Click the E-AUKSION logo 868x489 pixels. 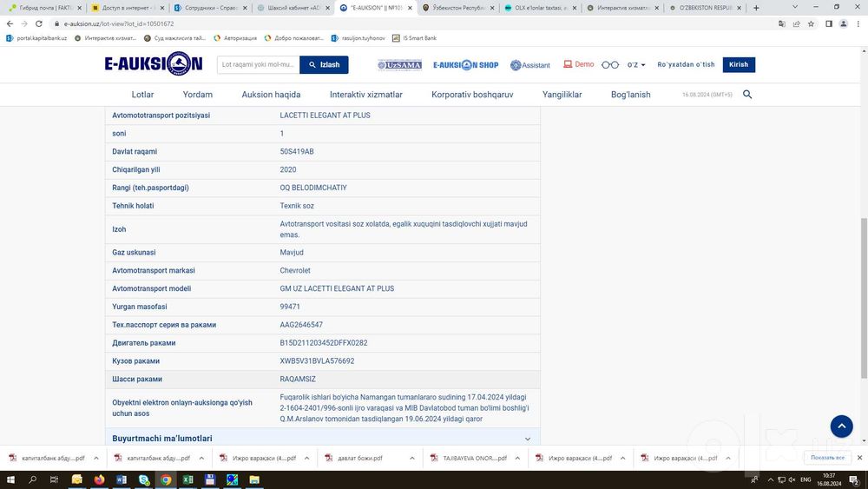coord(154,64)
